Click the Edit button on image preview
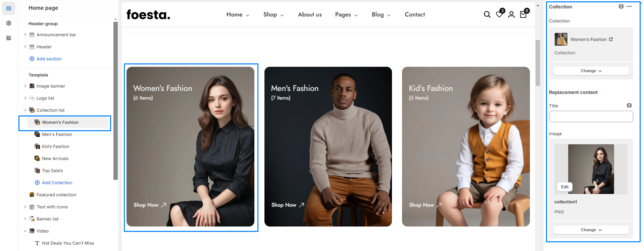This screenshot has width=644, height=251. 565,187
